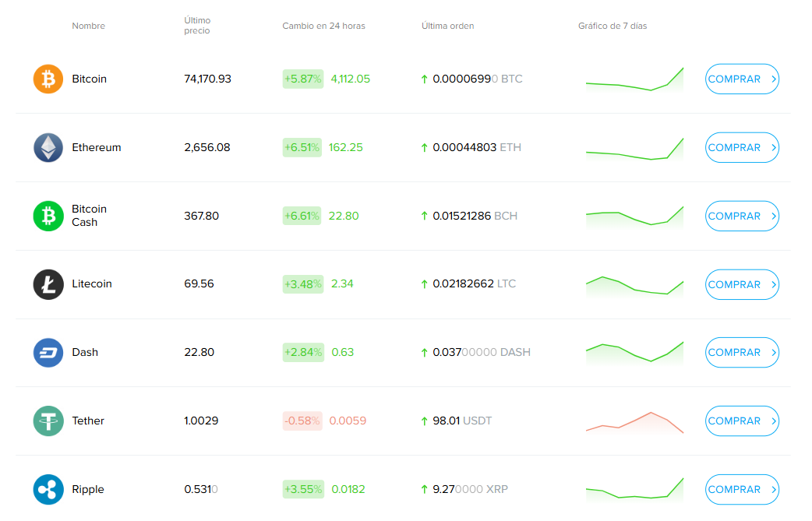Open the blue Dash coin icon
Screen dimensions: 812x521
click(48, 353)
